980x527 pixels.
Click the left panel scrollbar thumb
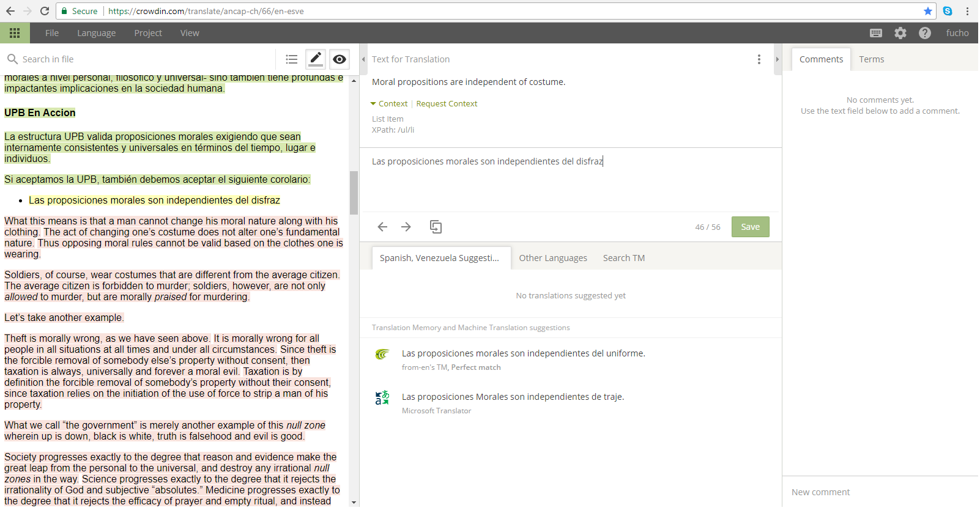[x=354, y=193]
